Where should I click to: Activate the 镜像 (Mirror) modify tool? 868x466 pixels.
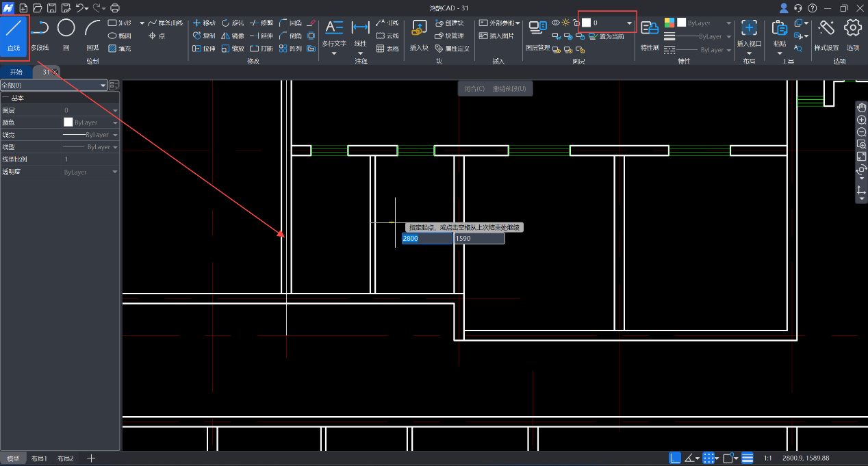(x=233, y=36)
